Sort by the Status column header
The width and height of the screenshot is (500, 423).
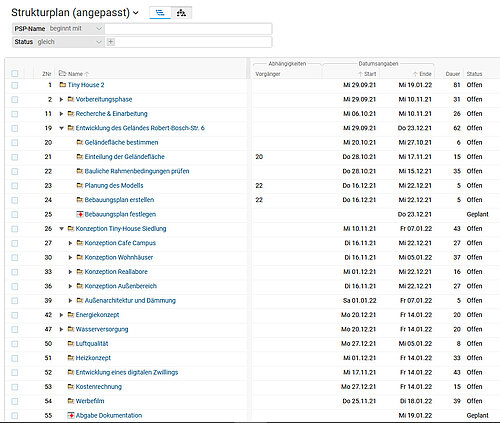(474, 74)
